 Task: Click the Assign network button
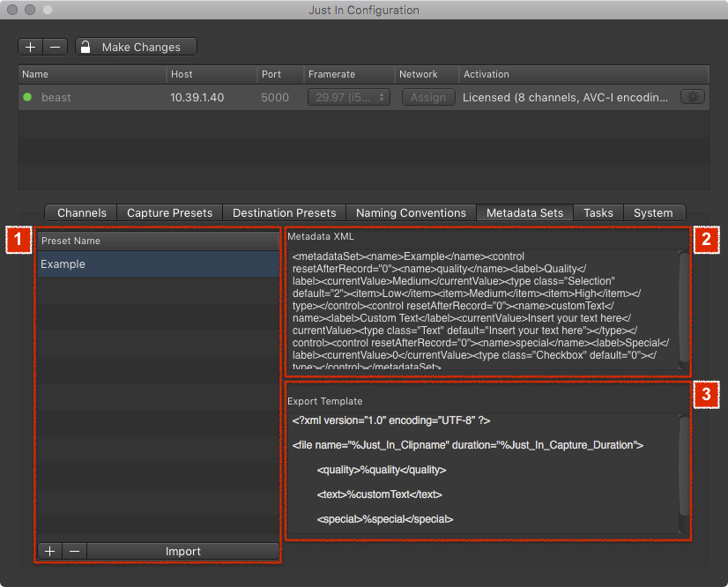click(x=428, y=98)
